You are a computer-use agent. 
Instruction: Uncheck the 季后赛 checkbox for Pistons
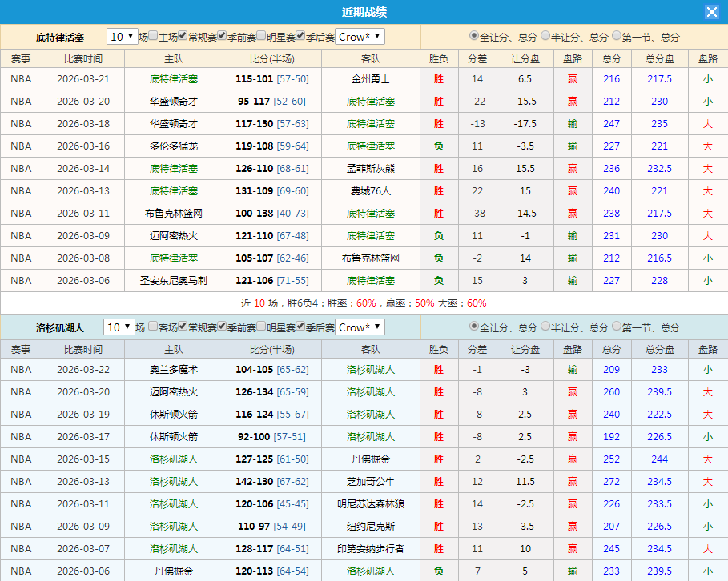[299, 36]
